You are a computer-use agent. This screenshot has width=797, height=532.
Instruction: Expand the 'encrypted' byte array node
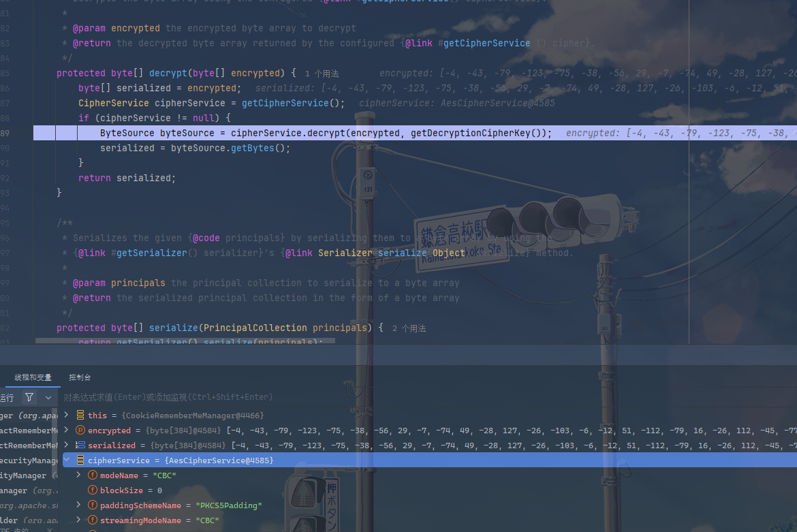(x=67, y=430)
